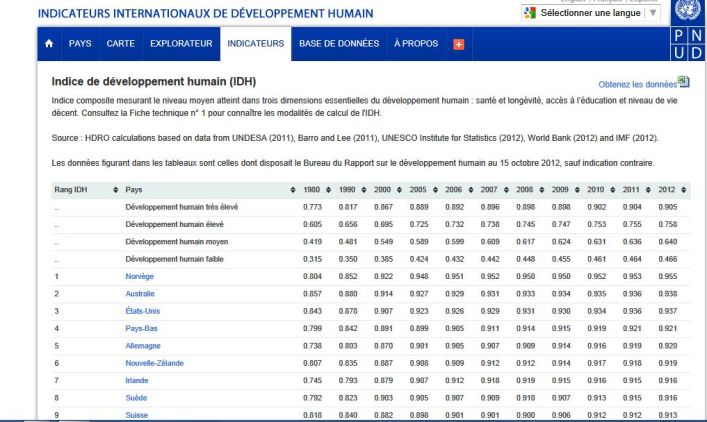This screenshot has height=422, width=707.
Task: Click the Obtenez les données link
Action: [x=638, y=86]
